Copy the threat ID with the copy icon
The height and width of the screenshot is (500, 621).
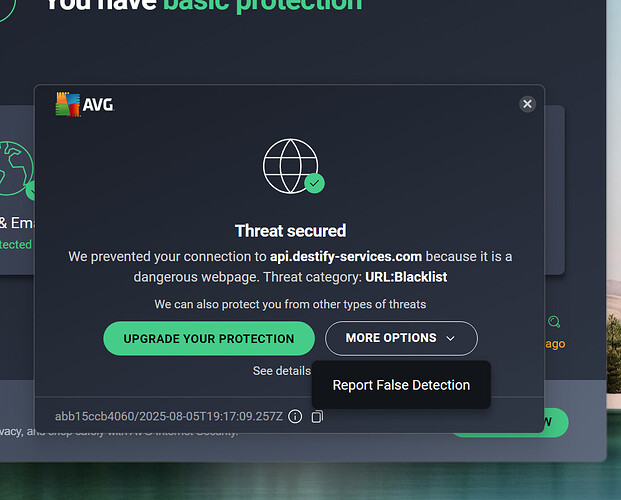click(317, 417)
